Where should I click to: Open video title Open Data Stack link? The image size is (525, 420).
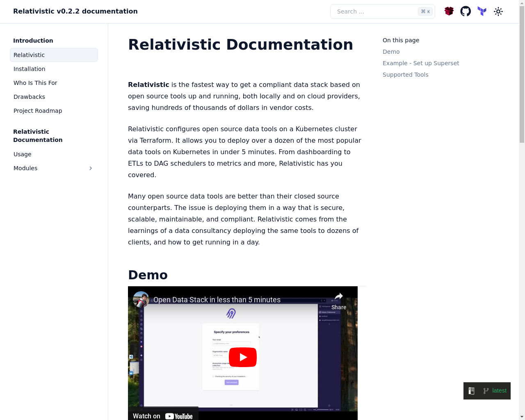(x=217, y=300)
